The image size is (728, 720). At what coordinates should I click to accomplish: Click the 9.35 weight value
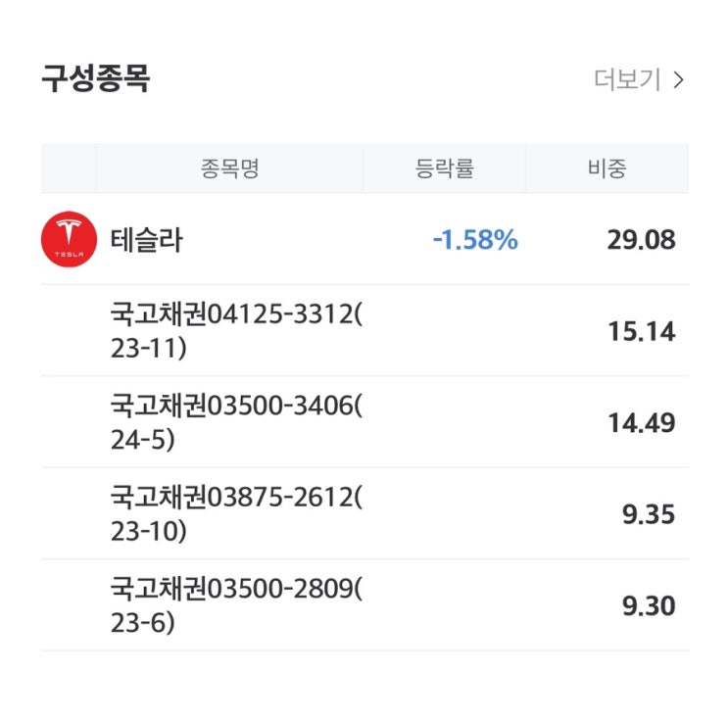pos(648,515)
